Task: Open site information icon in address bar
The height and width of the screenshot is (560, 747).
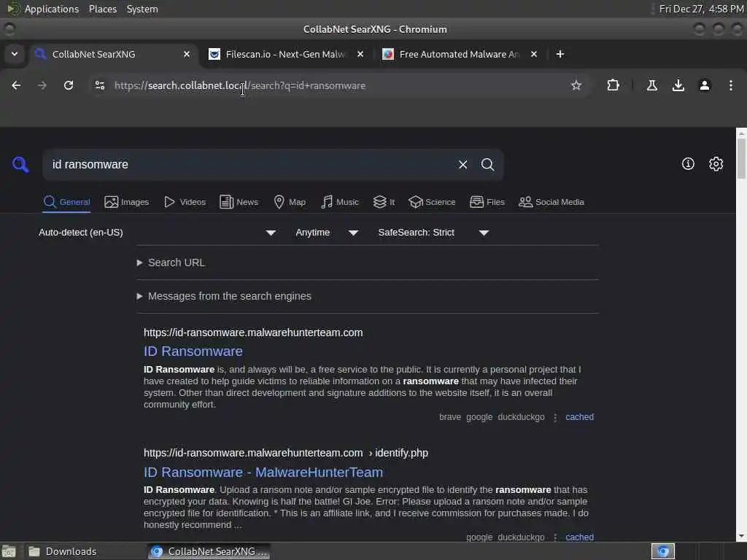Action: 99,85
